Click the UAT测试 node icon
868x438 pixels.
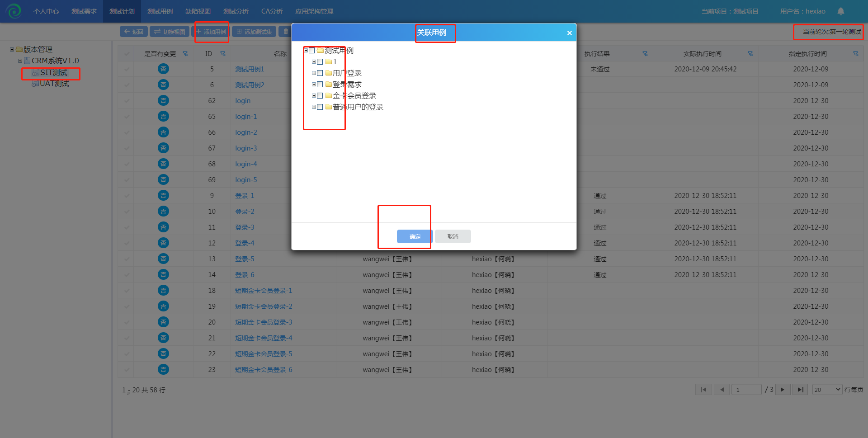point(35,84)
